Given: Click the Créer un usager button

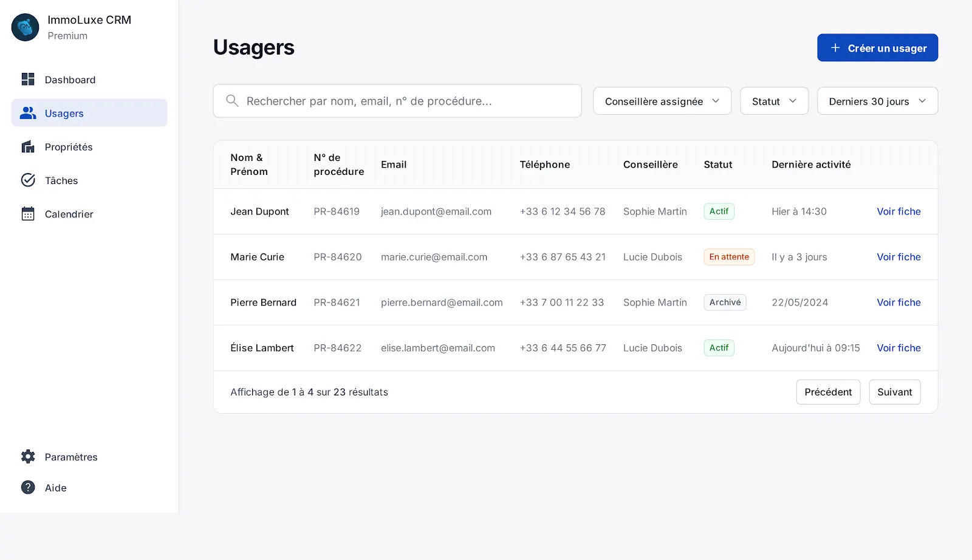Looking at the screenshot, I should point(877,48).
